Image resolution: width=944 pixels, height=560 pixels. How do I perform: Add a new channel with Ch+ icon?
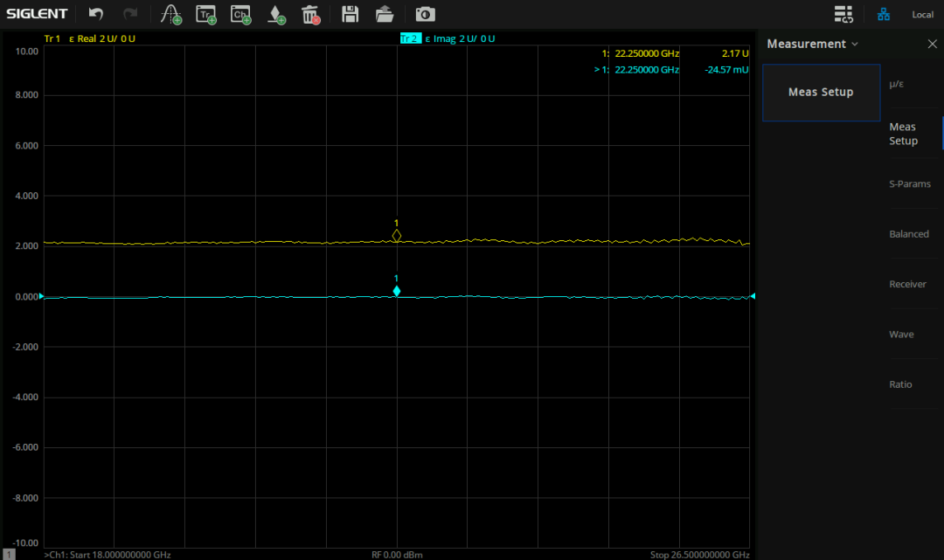coord(240,14)
